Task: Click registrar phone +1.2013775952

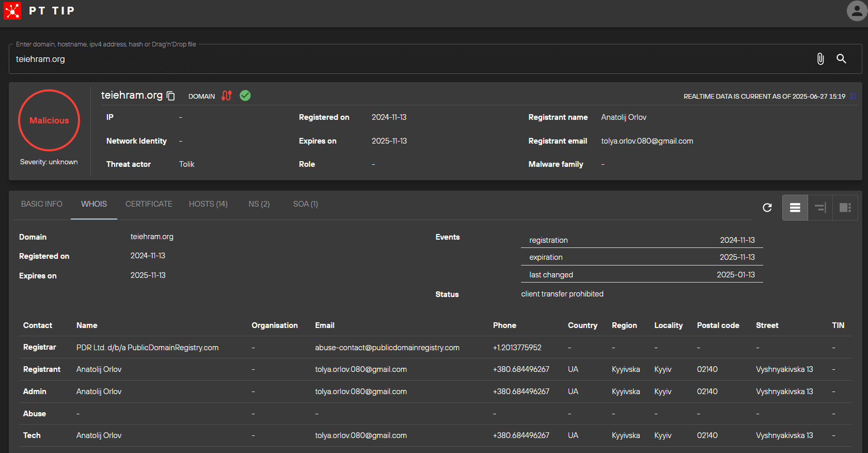Action: click(x=517, y=348)
